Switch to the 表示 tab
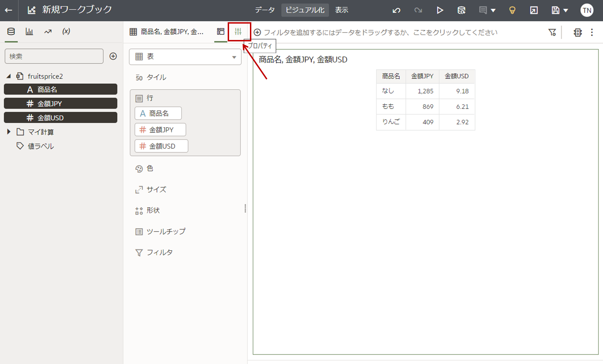Image resolution: width=603 pixels, height=364 pixels. click(x=341, y=10)
